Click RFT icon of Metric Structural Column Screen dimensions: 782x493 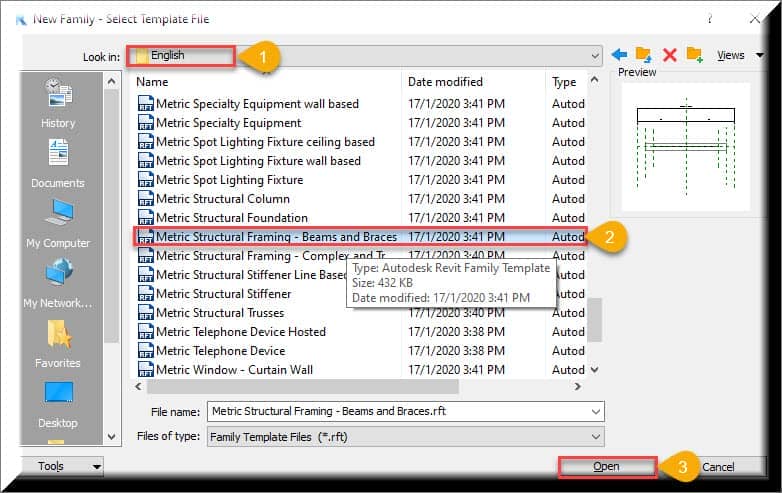tap(145, 198)
